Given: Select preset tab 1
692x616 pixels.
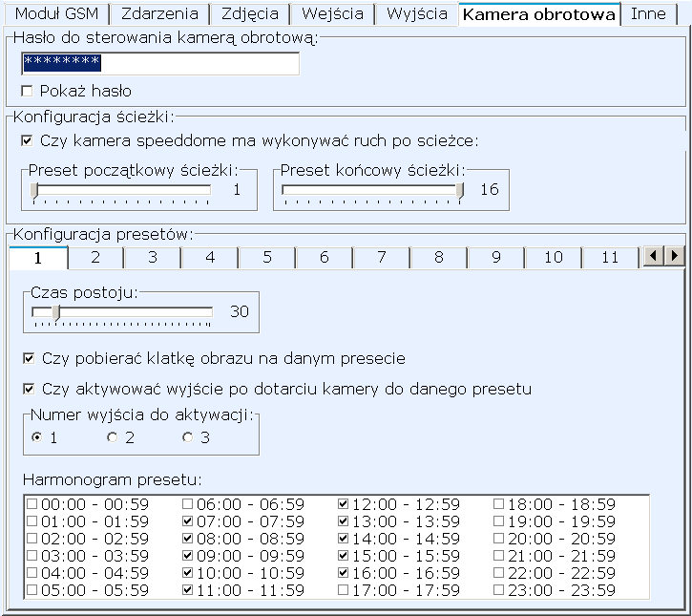Looking at the screenshot, I should coord(38,258).
